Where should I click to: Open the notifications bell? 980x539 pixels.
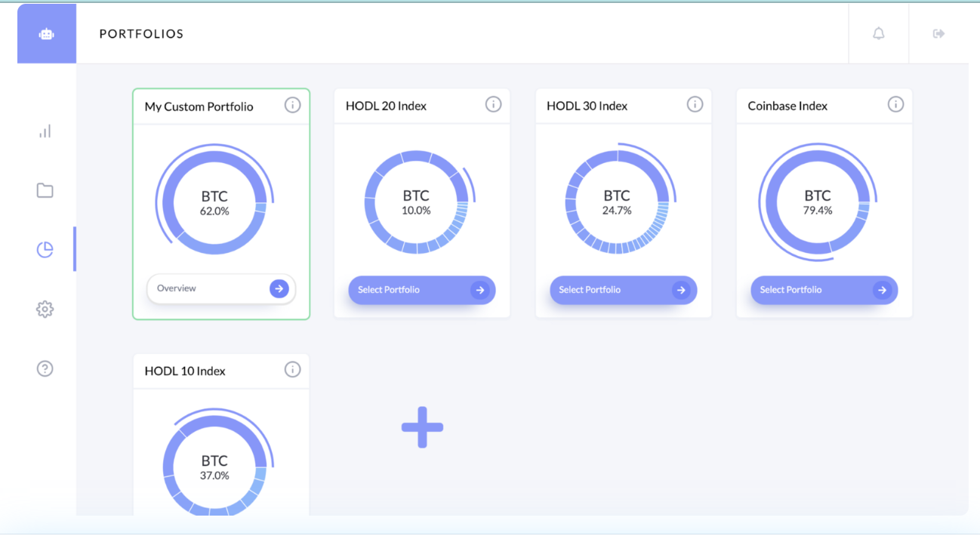pyautogui.click(x=879, y=33)
